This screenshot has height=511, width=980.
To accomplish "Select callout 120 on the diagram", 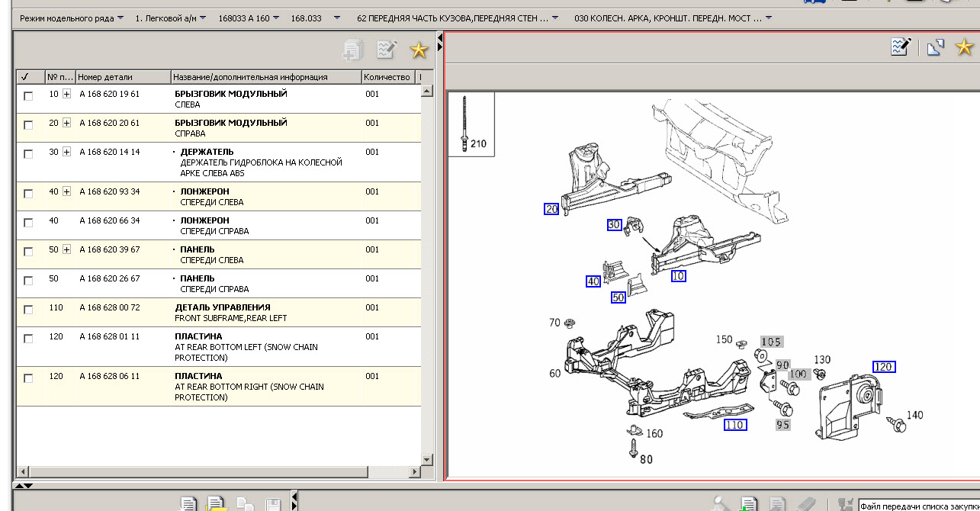I will coord(884,367).
